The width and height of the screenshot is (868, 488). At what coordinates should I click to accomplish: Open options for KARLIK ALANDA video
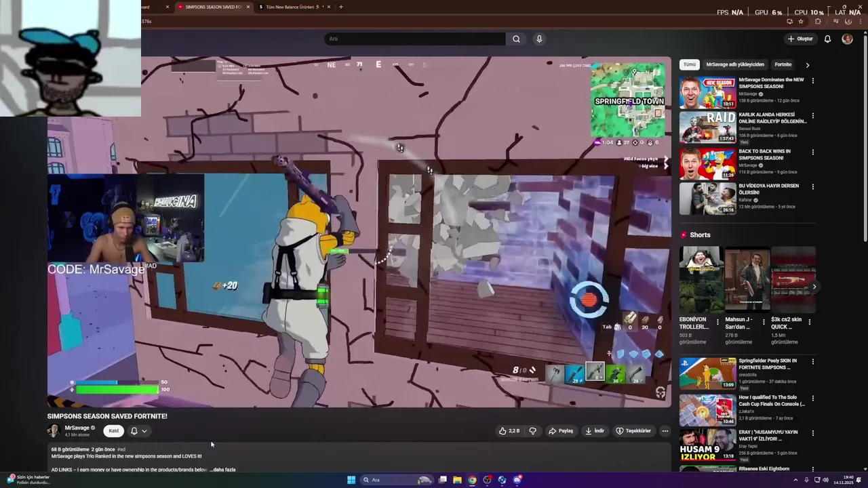(812, 116)
